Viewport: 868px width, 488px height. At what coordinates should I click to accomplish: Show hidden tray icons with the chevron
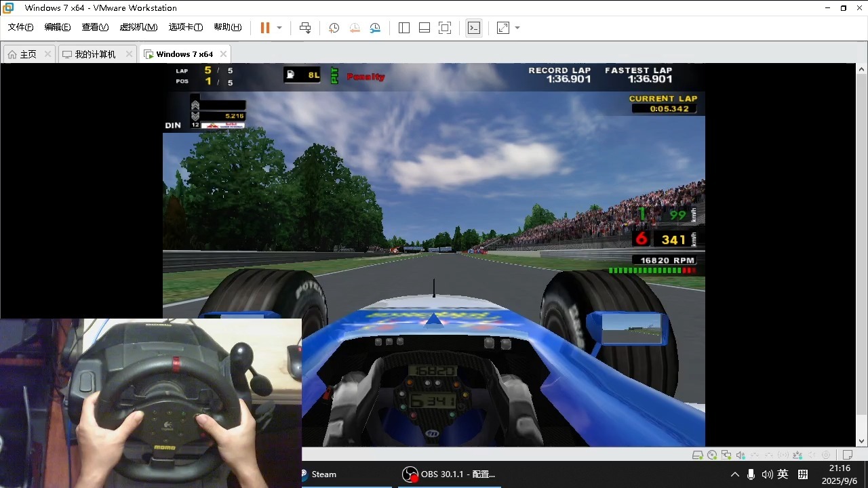tap(735, 475)
